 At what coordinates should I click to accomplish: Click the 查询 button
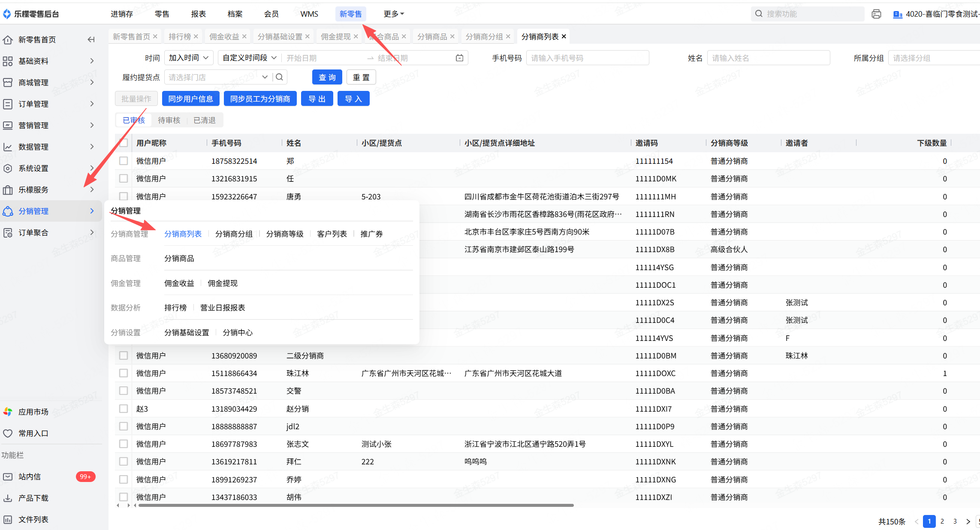point(327,77)
